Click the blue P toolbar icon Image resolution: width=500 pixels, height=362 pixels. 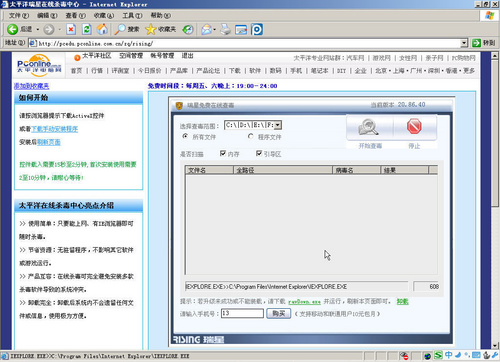[x=257, y=29]
